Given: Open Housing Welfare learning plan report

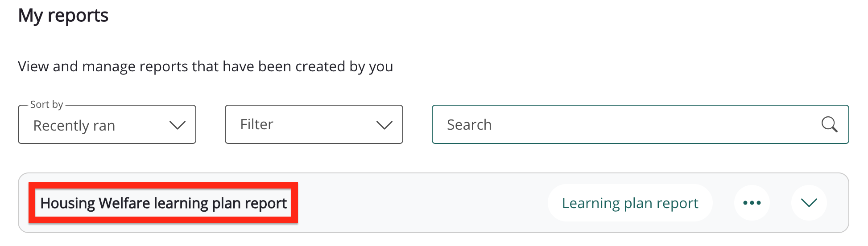Looking at the screenshot, I should (x=163, y=203).
